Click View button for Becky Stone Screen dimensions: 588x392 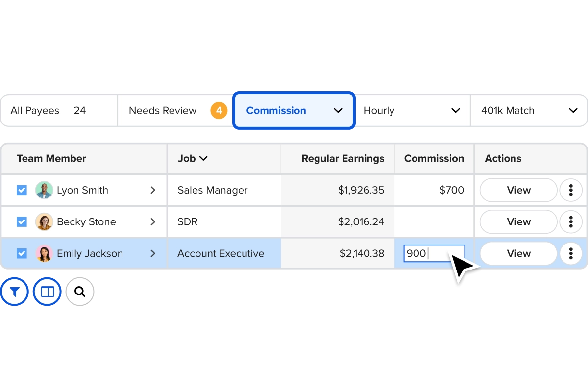point(518,222)
